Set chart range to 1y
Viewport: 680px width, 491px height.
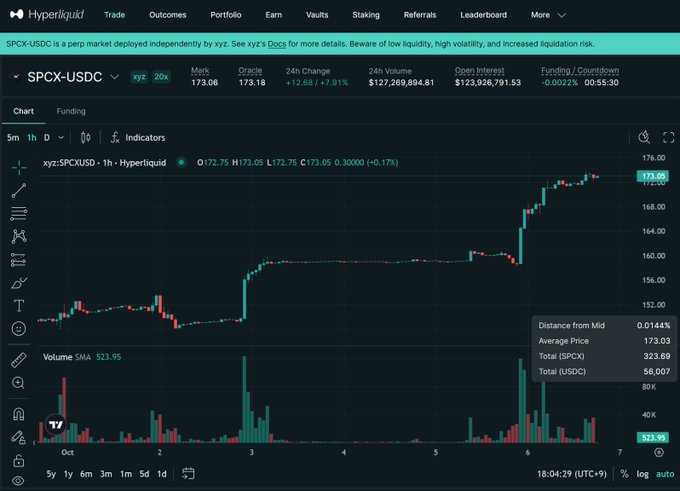click(68, 474)
